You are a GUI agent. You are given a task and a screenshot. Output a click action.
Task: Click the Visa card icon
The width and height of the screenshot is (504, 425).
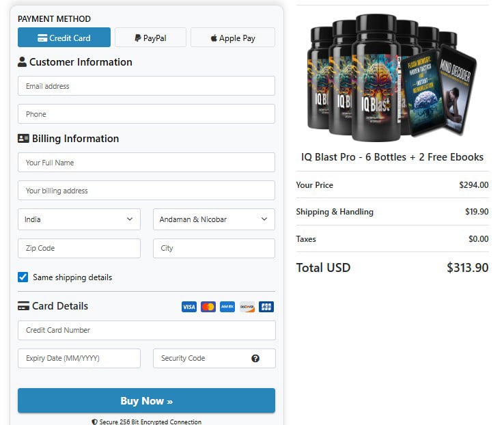189,307
